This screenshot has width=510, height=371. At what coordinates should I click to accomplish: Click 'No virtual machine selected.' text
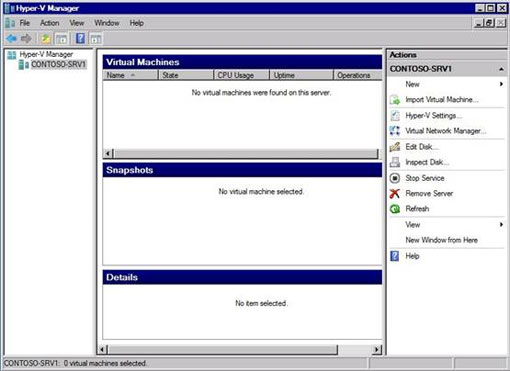coord(261,192)
